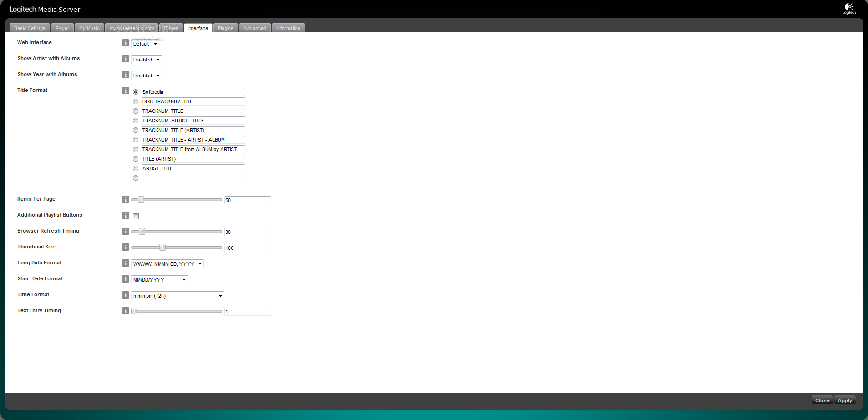This screenshot has width=868, height=420.
Task: Click Thumbnail Size slider handle
Action: click(x=162, y=248)
